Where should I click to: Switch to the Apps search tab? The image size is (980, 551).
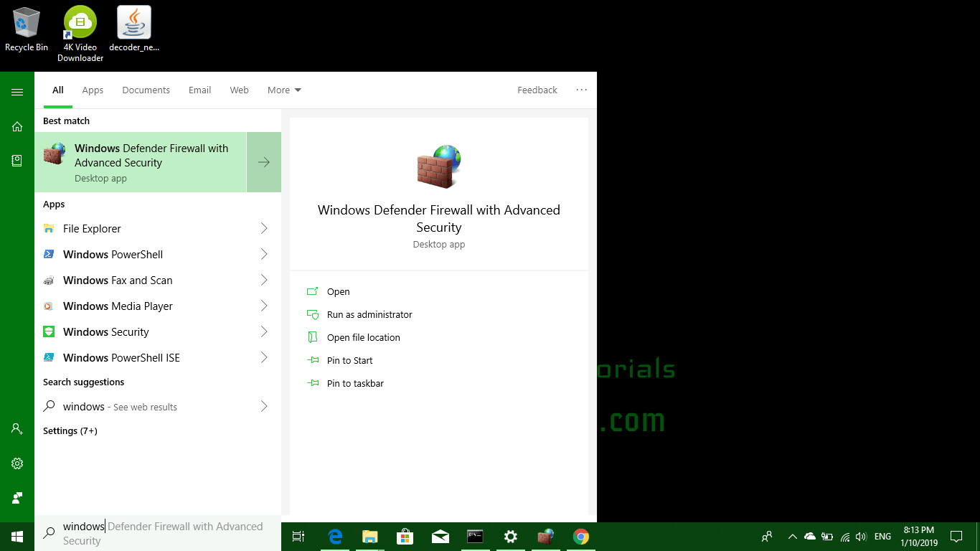(x=93, y=90)
